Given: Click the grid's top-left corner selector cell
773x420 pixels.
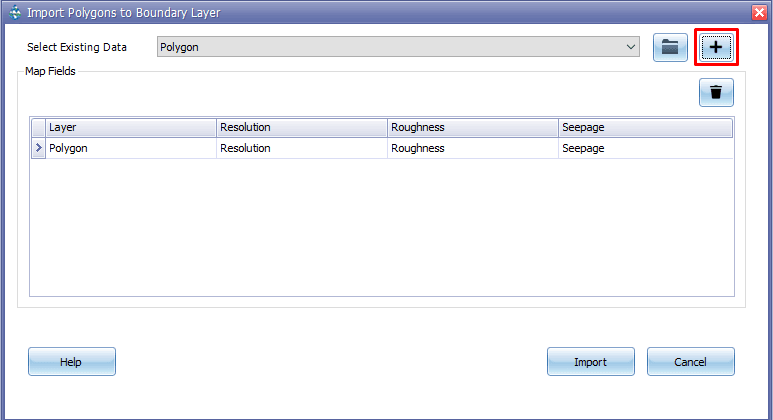Looking at the screenshot, I should point(38,128).
